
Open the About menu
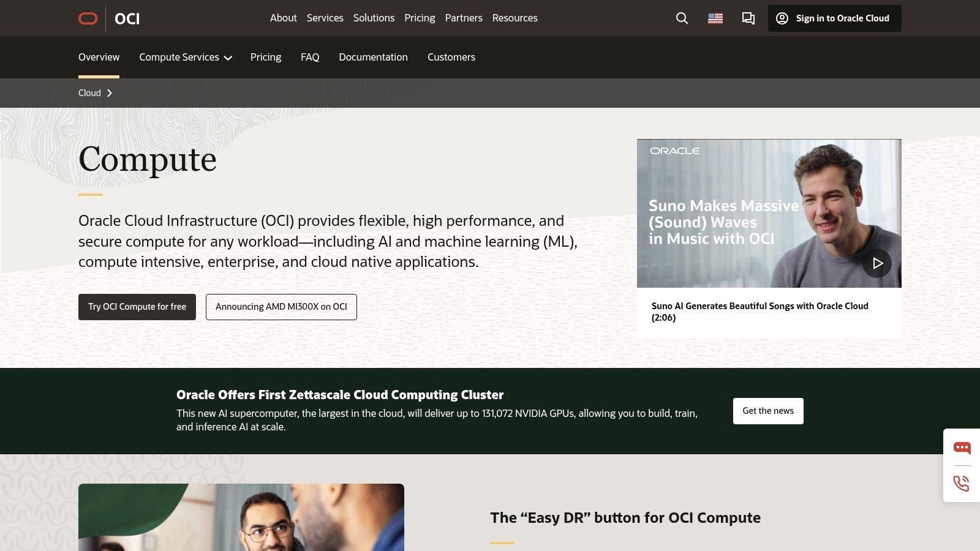284,18
